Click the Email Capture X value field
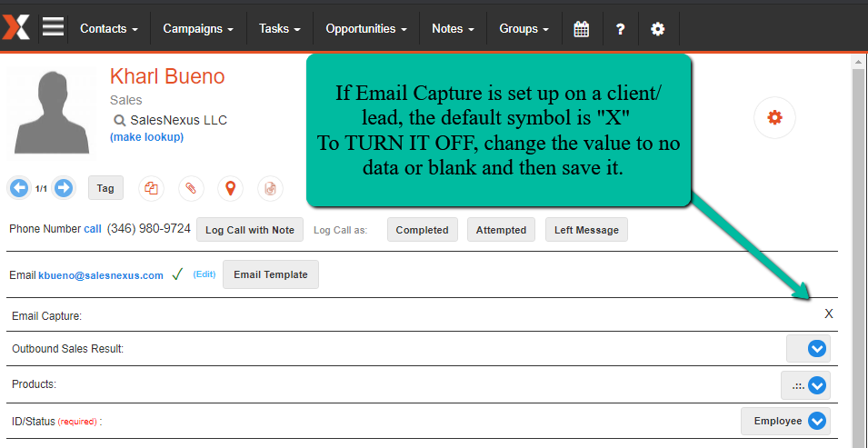 [x=828, y=314]
